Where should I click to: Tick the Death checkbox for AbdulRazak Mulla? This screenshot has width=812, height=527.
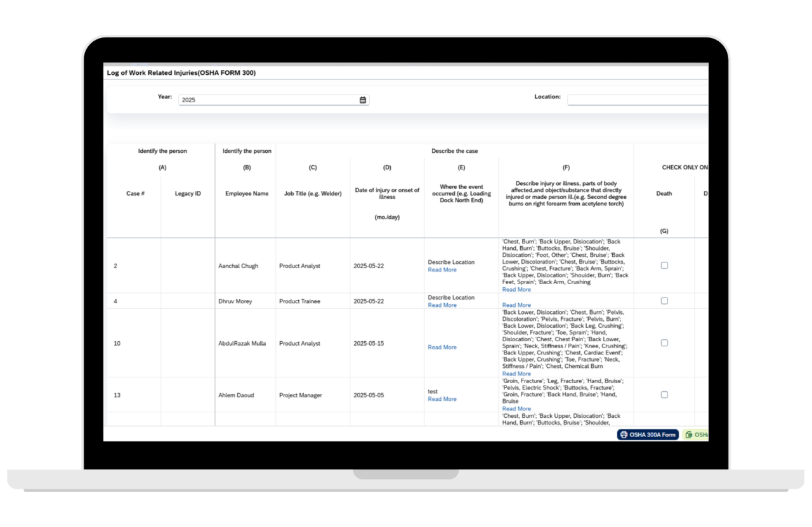[x=664, y=343]
